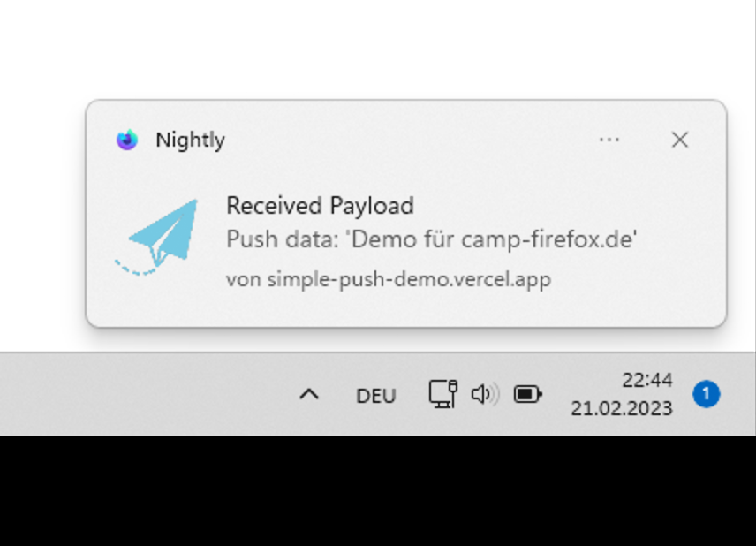Open the calendar via 22:44 clock
Image resolution: width=756 pixels, height=546 pixels.
646,380
